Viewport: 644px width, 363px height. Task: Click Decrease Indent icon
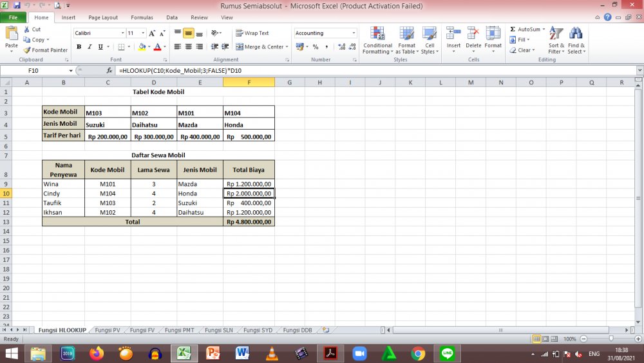[214, 47]
